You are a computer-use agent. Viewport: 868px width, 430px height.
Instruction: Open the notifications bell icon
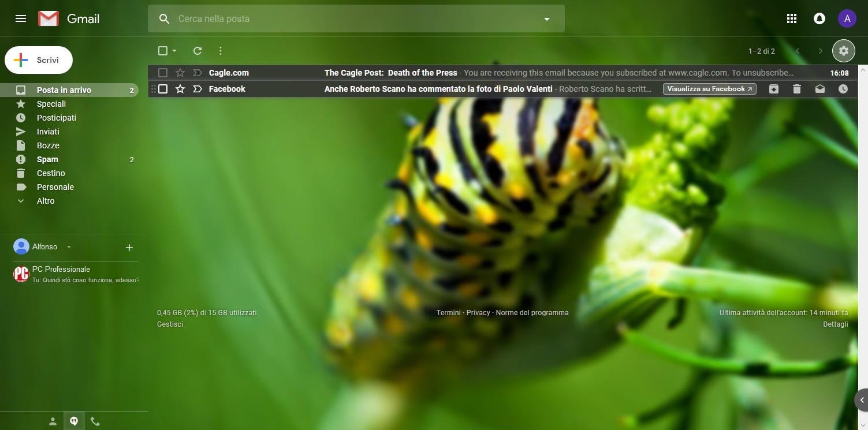819,18
